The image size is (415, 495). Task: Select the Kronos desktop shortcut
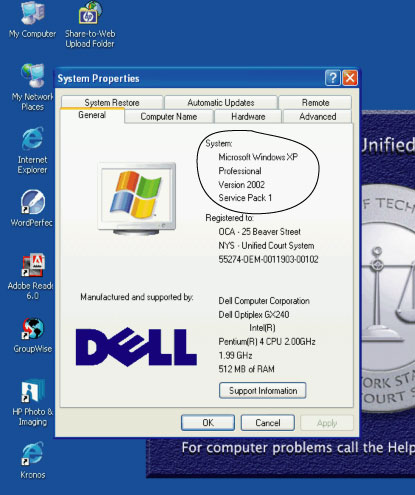[x=33, y=460]
